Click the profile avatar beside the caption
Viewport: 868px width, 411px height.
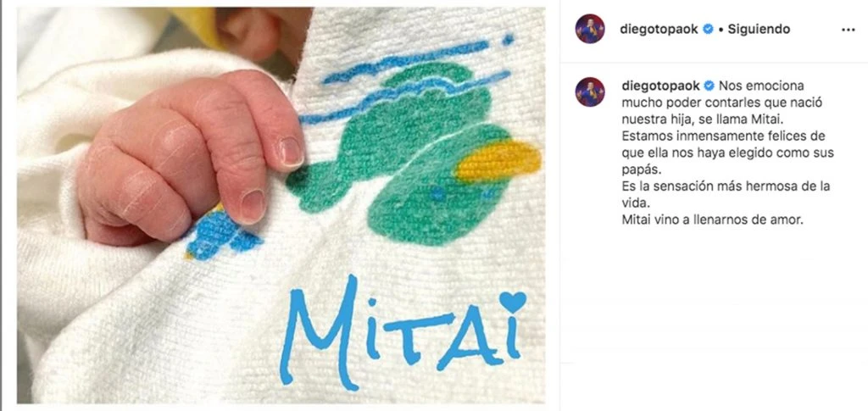[590, 92]
